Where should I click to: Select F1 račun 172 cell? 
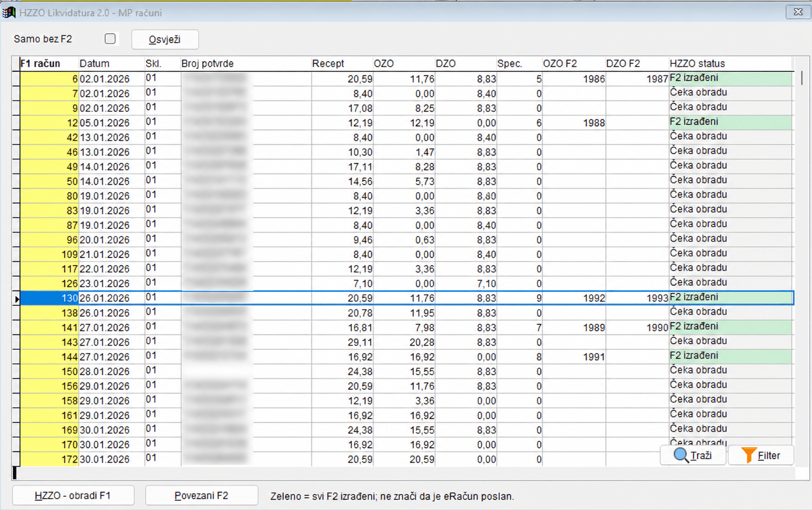[49, 459]
